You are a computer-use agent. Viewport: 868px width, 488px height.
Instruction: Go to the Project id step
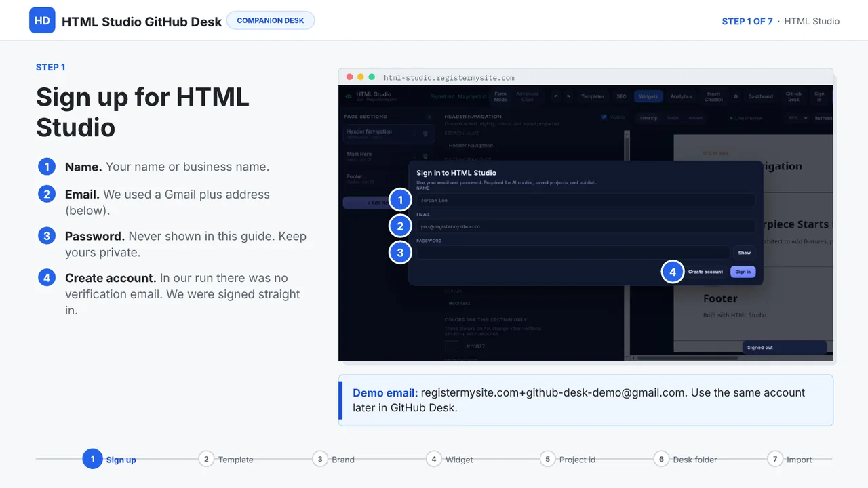(x=568, y=459)
